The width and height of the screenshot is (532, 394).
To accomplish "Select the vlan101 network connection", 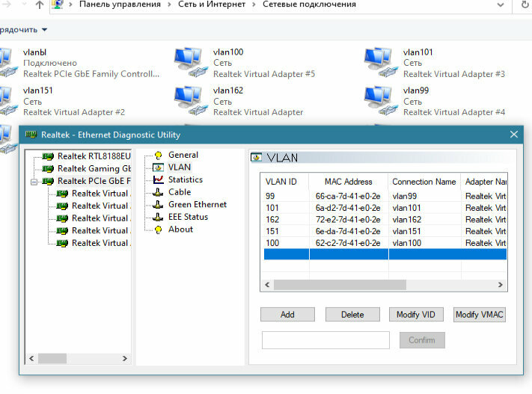I will tap(435, 63).
